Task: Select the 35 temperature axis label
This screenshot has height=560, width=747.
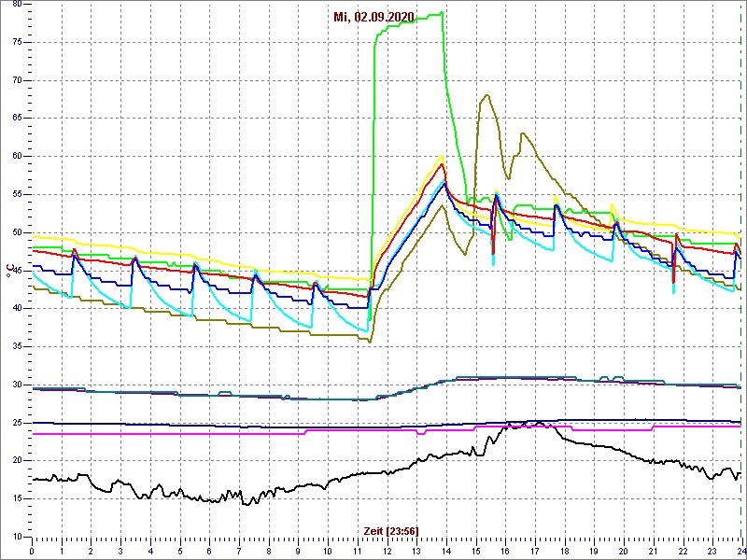Action: 16,346
